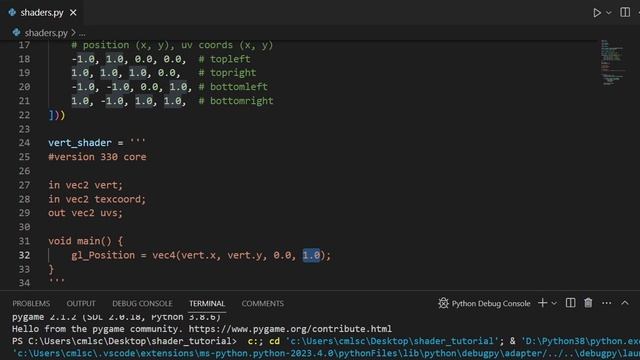Screen dimensions: 640x360
Task: Click the highlighted 1.0 in gl_Position line
Action: pos(311,255)
